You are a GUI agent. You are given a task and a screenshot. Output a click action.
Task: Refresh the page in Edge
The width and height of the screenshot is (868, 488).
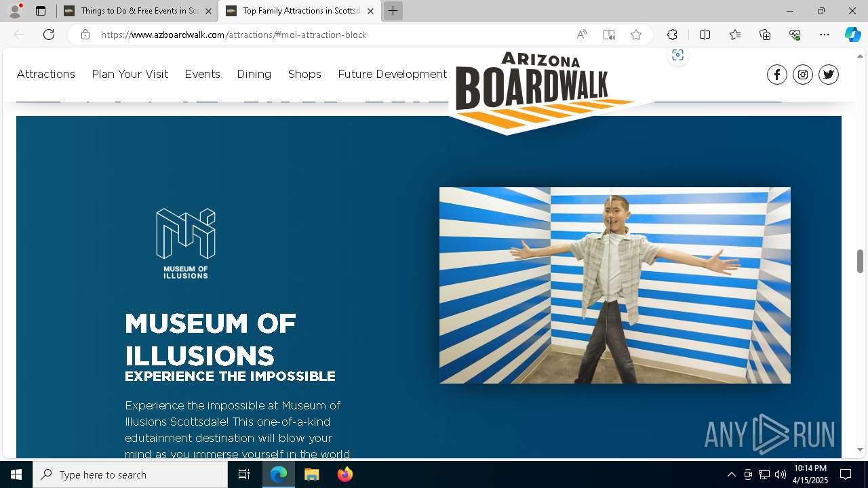tap(49, 35)
